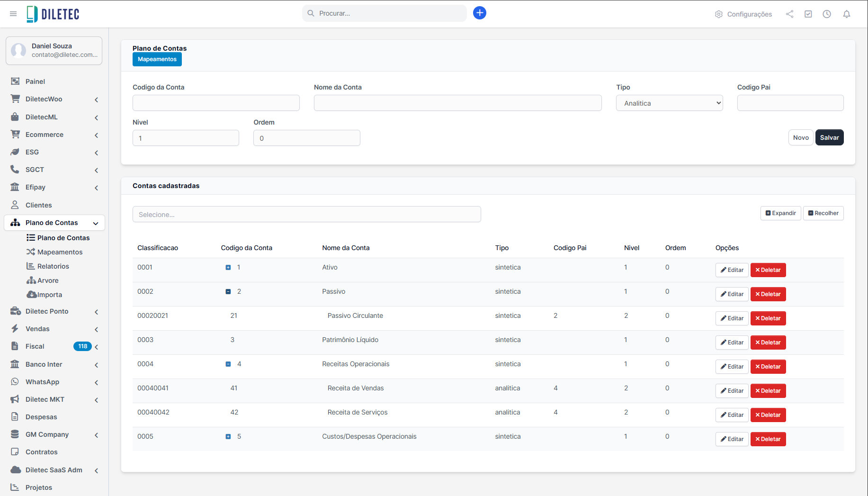Viewport: 868px width, 496px height.
Task: Open the Tipo dropdown showing Analitica
Action: pos(669,103)
